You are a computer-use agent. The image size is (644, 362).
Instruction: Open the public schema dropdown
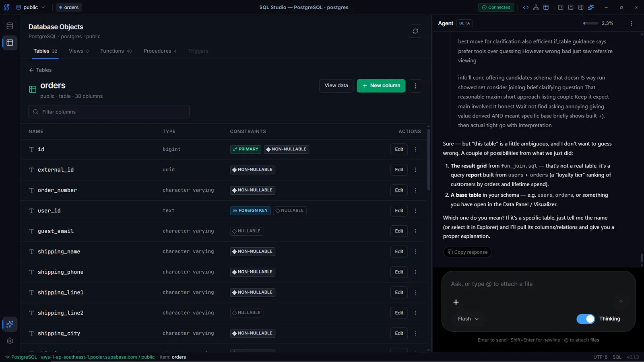pyautogui.click(x=31, y=7)
